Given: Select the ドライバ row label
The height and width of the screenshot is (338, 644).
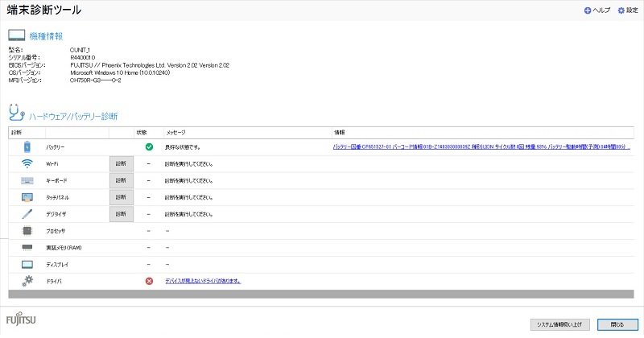Looking at the screenshot, I should pyautogui.click(x=54, y=282).
